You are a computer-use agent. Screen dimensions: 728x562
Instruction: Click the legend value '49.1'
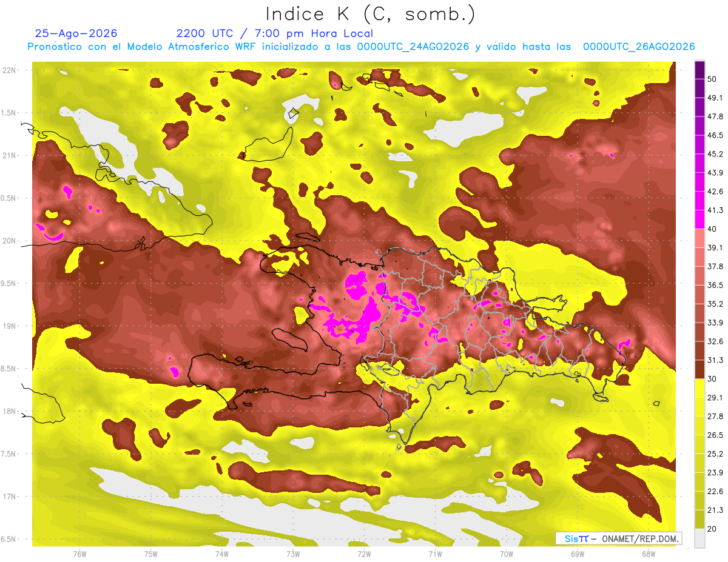(715, 98)
